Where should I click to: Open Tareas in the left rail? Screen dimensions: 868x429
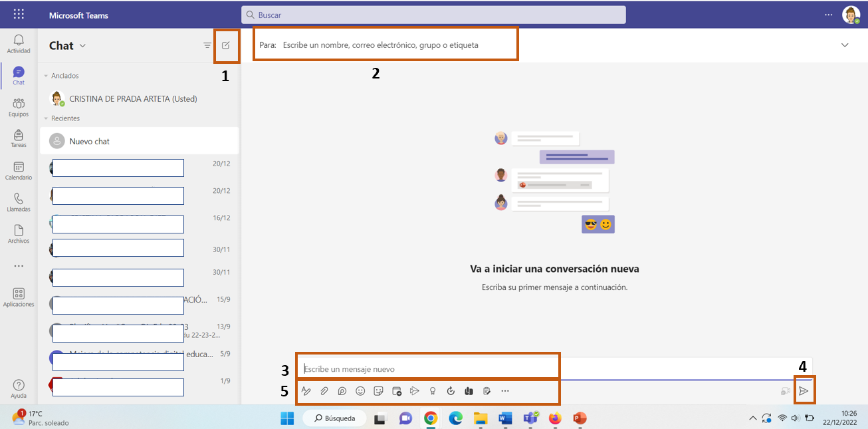pyautogui.click(x=19, y=139)
